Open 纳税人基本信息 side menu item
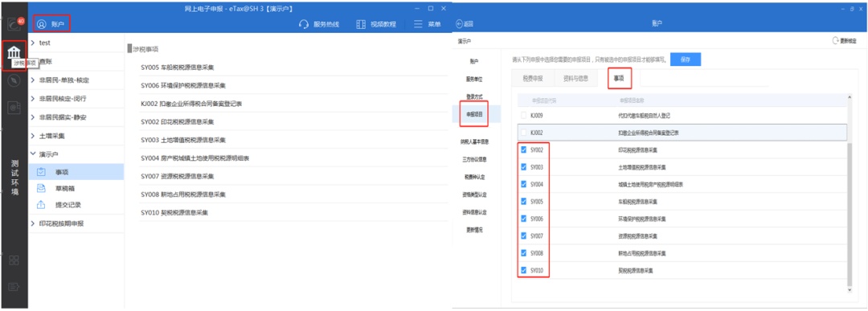 coord(474,141)
